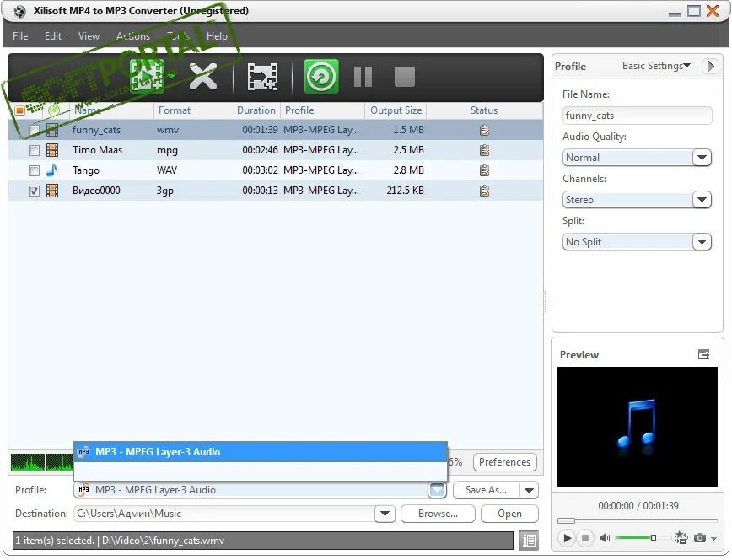Click the Add File toolbar icon
Viewport: 732px width, 560px height.
(x=147, y=76)
